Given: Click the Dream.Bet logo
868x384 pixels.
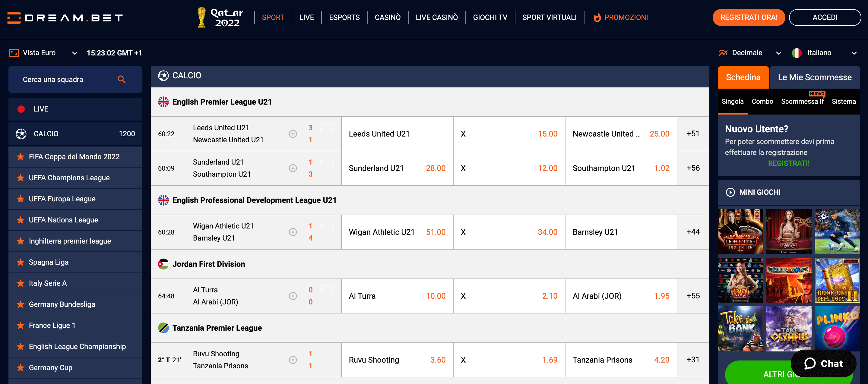Looking at the screenshot, I should [x=65, y=17].
